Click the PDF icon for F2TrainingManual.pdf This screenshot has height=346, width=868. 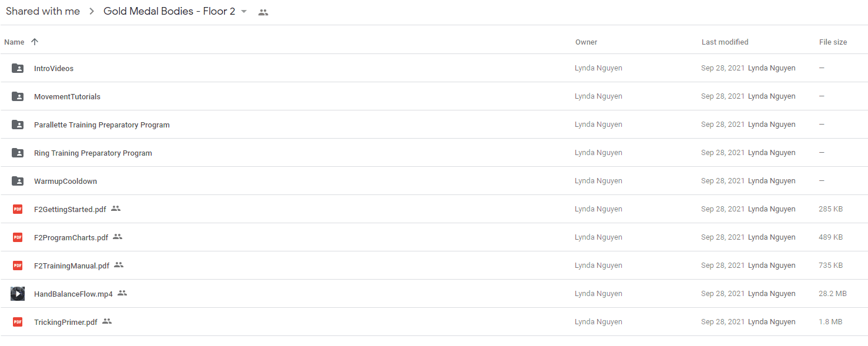click(18, 266)
